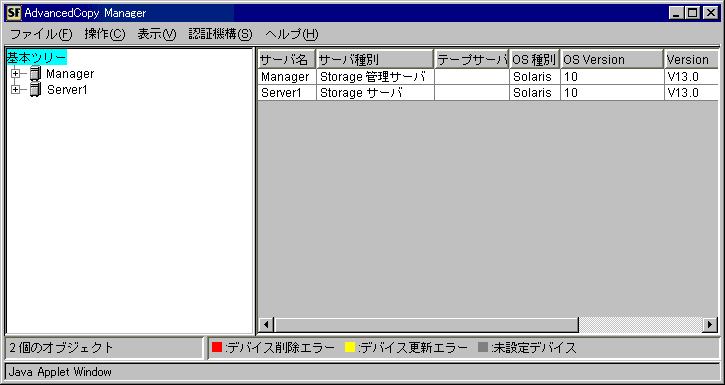Select the Manager cell in table
This screenshot has height=385, width=725.
click(287, 77)
